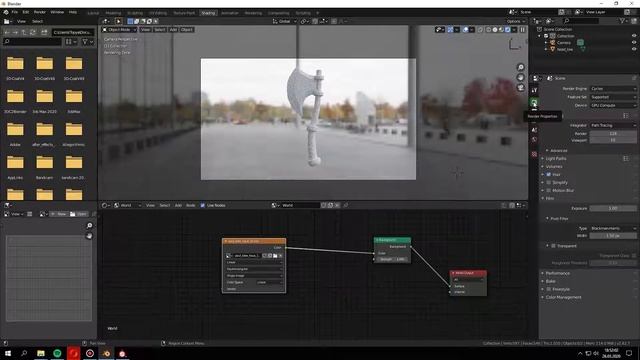Click the Bake panel header
Screen dimensions: 640x360
(x=551, y=281)
